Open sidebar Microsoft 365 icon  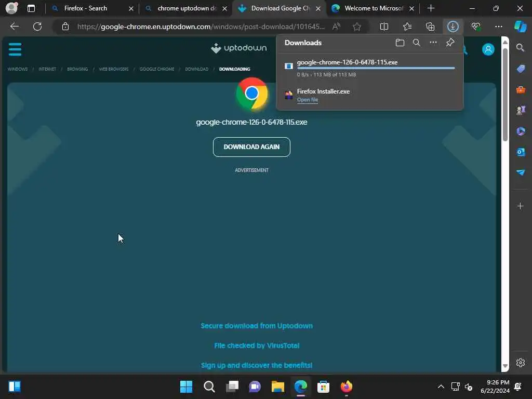click(521, 131)
